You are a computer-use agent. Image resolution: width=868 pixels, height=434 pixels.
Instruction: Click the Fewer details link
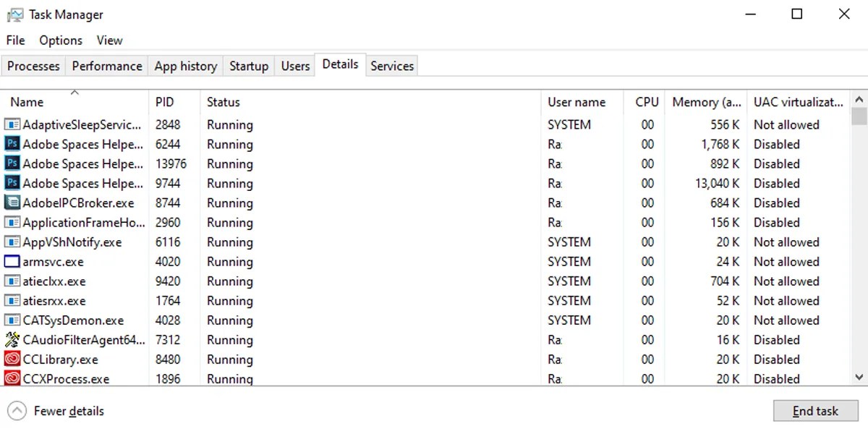[68, 410]
